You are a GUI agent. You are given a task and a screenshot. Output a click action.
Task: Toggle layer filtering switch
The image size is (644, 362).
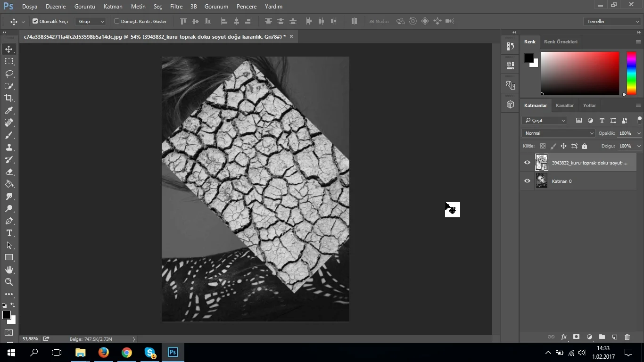pos(639,120)
